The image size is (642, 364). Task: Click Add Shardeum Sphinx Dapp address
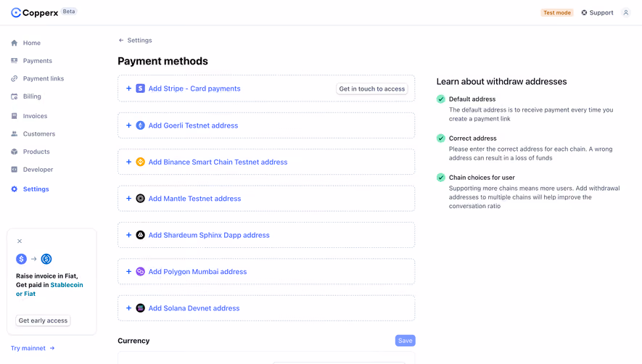[x=209, y=235]
